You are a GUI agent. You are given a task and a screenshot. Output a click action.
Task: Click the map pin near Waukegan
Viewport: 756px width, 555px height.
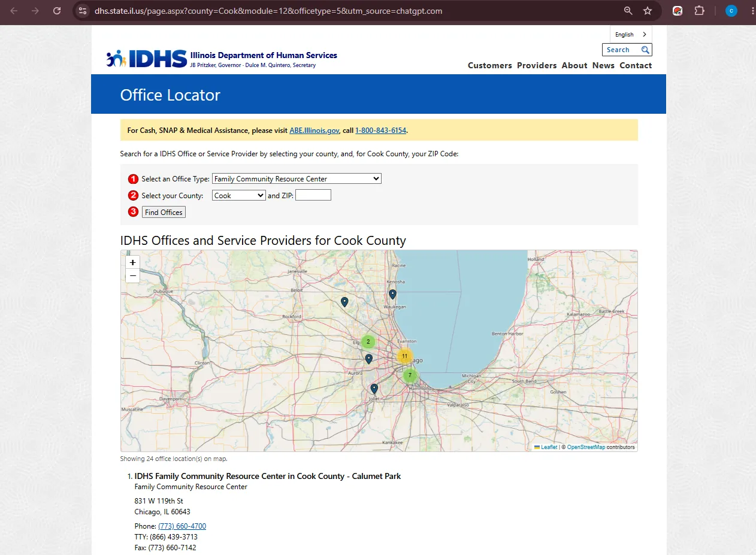(x=392, y=294)
